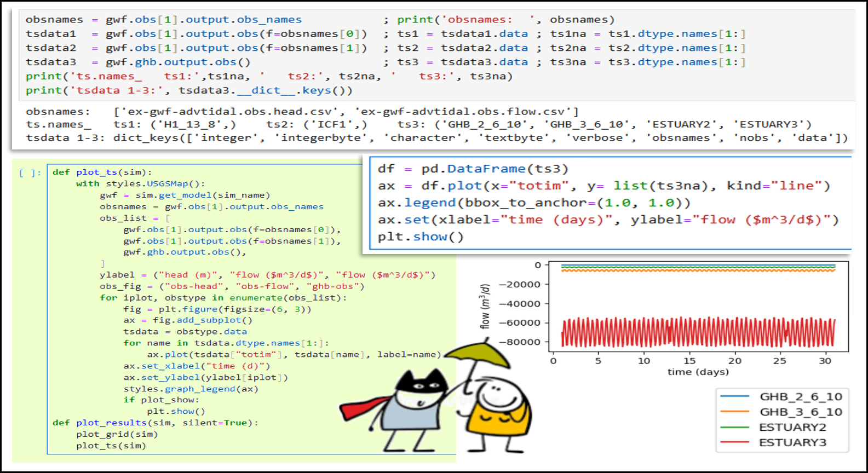Screen dimensions: 868x473
Task: Click the green ESTUARY2 legend line swatch
Action: 735,427
